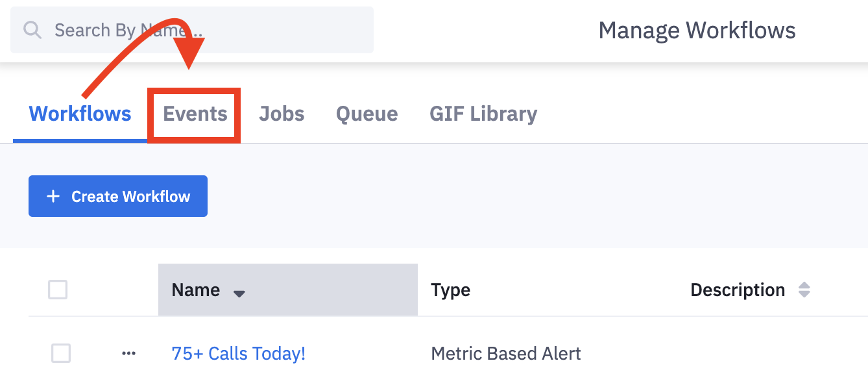Sort workflows by the Name column
Image resolution: width=868 pixels, height=387 pixels.
pos(195,290)
